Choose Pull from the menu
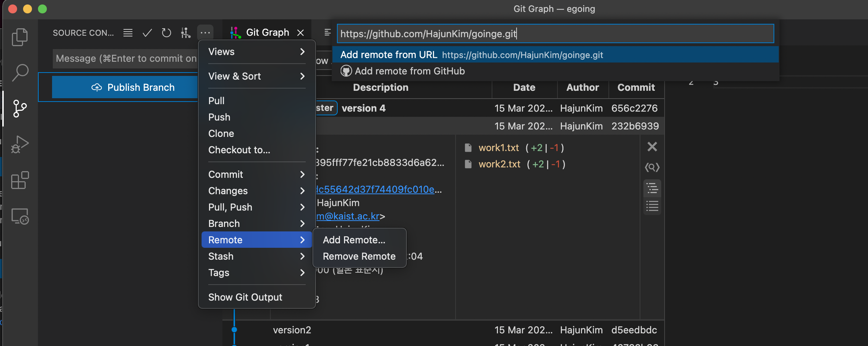The height and width of the screenshot is (346, 868). [x=257, y=101]
